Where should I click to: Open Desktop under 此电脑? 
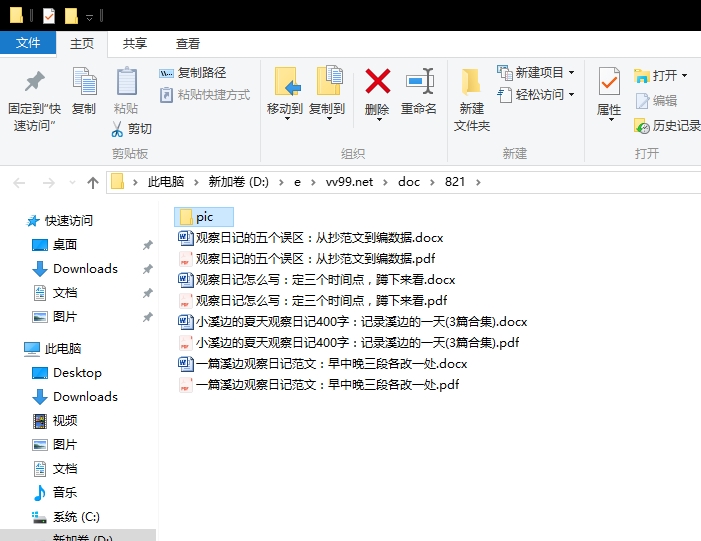[x=67, y=372]
